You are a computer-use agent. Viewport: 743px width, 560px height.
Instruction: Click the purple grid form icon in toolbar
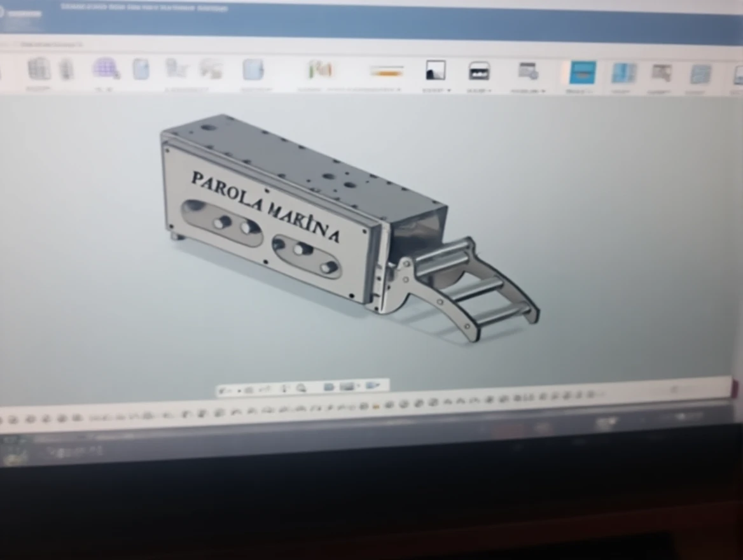[x=106, y=68]
